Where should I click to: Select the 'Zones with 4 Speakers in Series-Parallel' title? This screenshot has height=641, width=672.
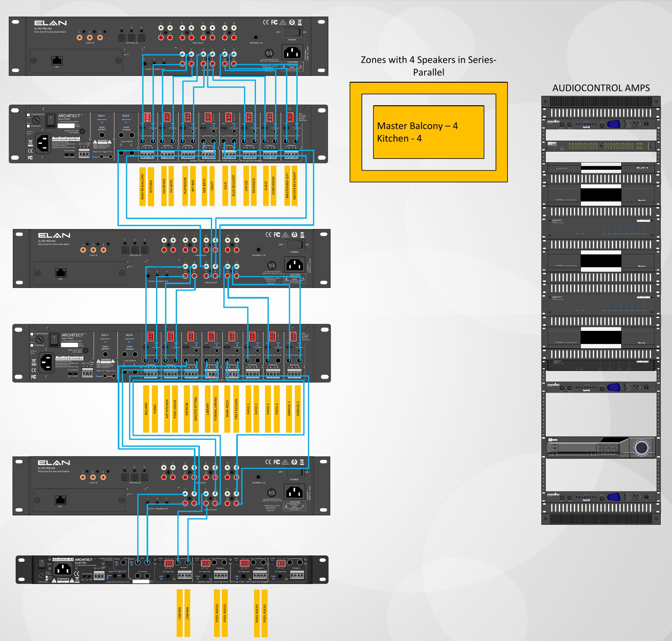pyautogui.click(x=429, y=66)
